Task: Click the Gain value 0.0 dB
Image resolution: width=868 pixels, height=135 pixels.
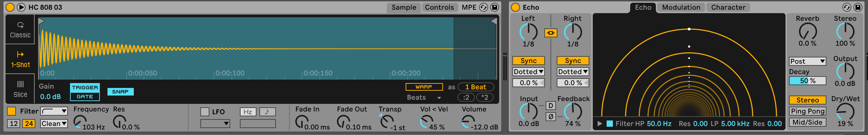Action: tap(51, 97)
